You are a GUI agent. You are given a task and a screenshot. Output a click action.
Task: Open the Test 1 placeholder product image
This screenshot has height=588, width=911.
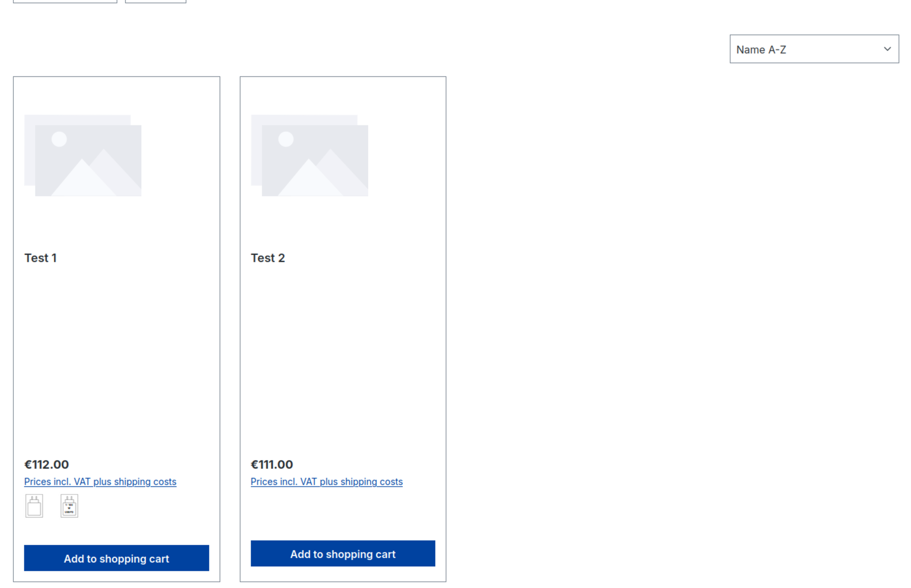tap(83, 155)
